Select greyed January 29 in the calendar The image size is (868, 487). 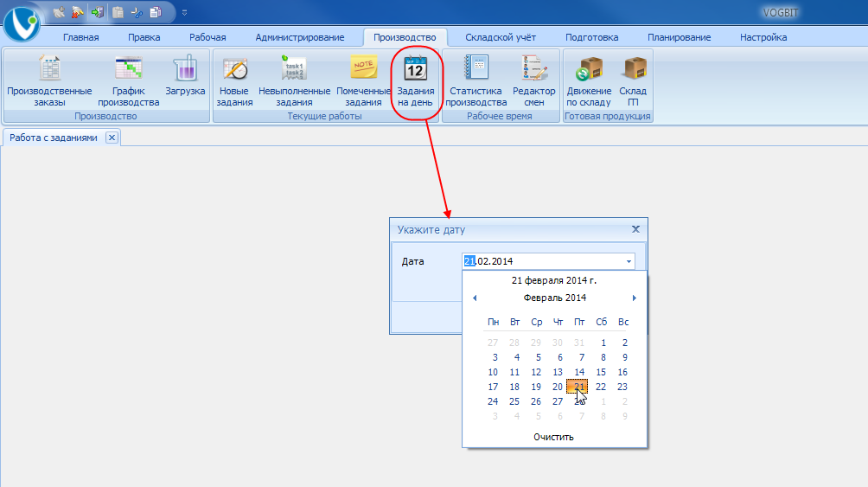(536, 343)
